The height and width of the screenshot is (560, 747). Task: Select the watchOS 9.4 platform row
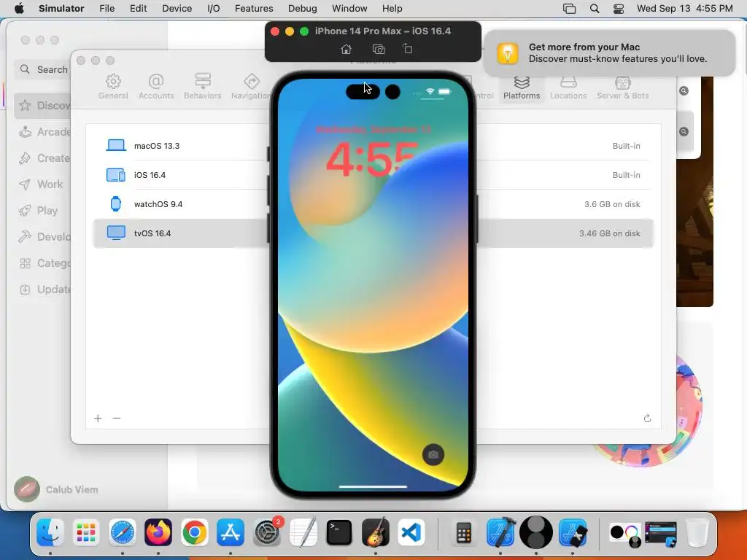tap(373, 204)
